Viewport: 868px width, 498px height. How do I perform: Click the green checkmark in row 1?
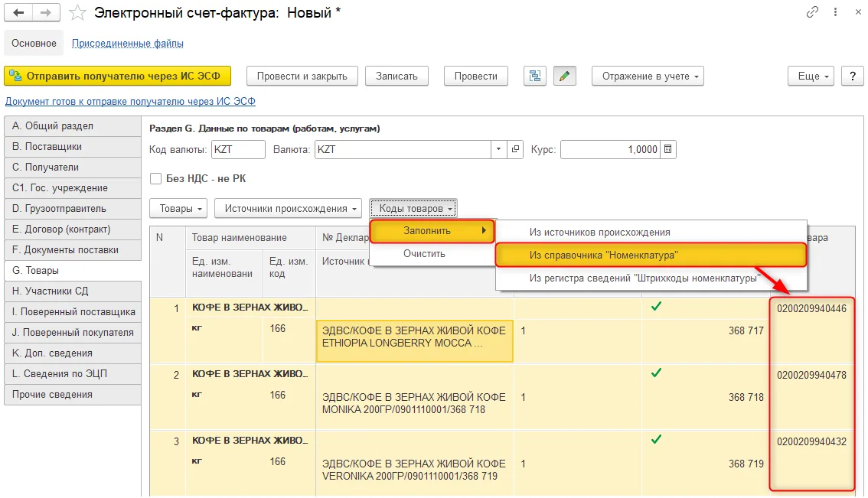656,306
